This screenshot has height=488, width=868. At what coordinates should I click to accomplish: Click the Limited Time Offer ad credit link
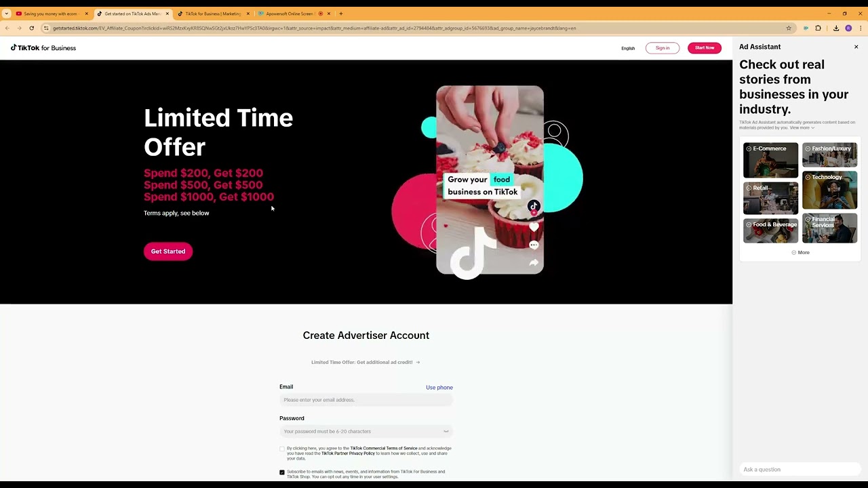pyautogui.click(x=366, y=362)
